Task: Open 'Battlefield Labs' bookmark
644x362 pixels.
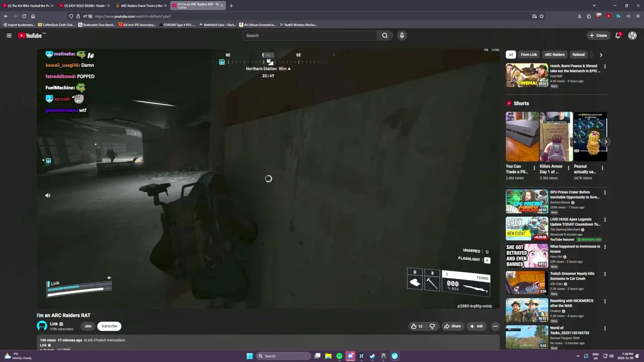Action: [x=216, y=25]
